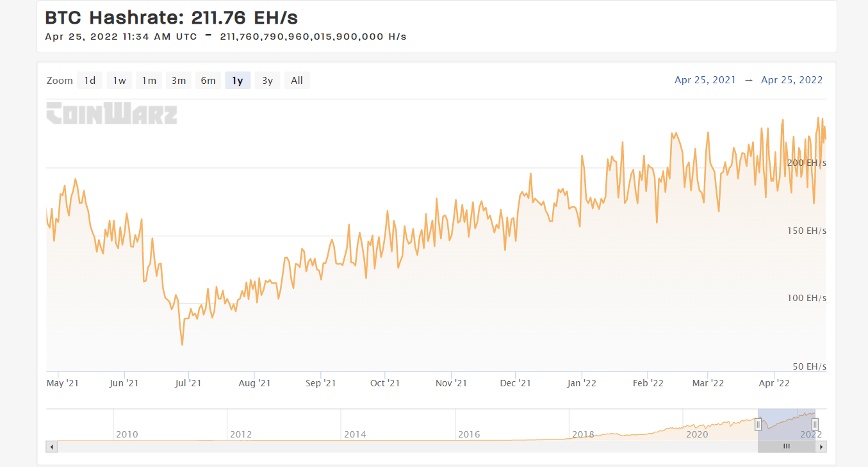Click the 2012 label in navigator
The image size is (868, 467).
pos(241,434)
